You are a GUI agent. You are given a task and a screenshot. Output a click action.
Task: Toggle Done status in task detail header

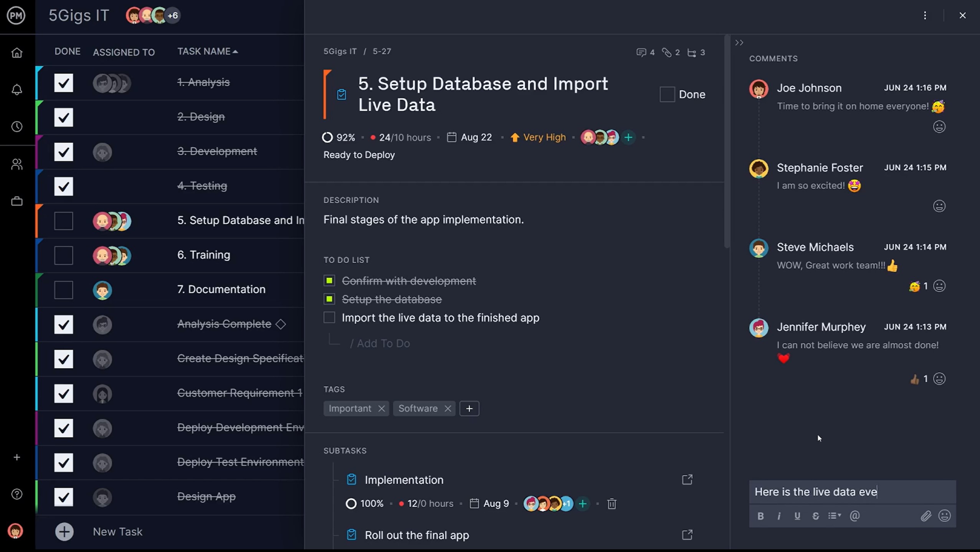tap(667, 94)
